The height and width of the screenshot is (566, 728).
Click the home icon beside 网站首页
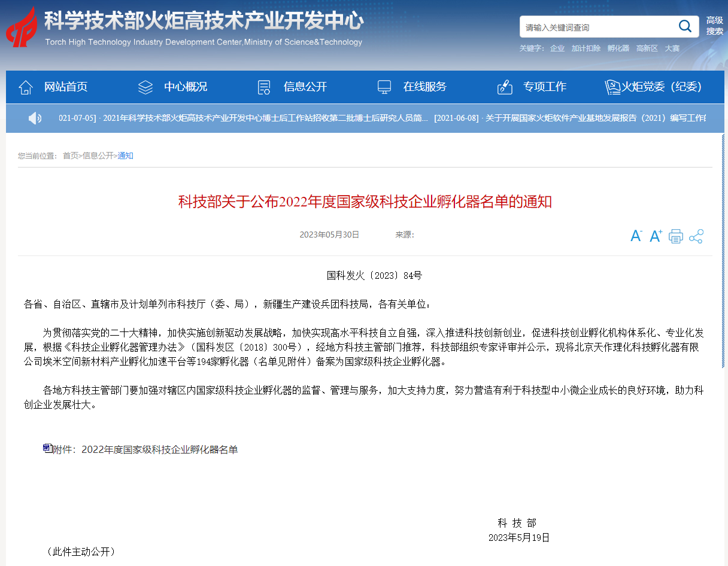click(26, 87)
